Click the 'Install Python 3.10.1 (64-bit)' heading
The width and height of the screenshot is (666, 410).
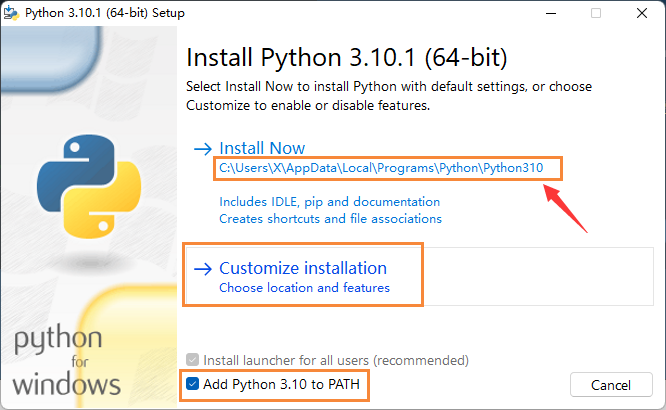347,57
